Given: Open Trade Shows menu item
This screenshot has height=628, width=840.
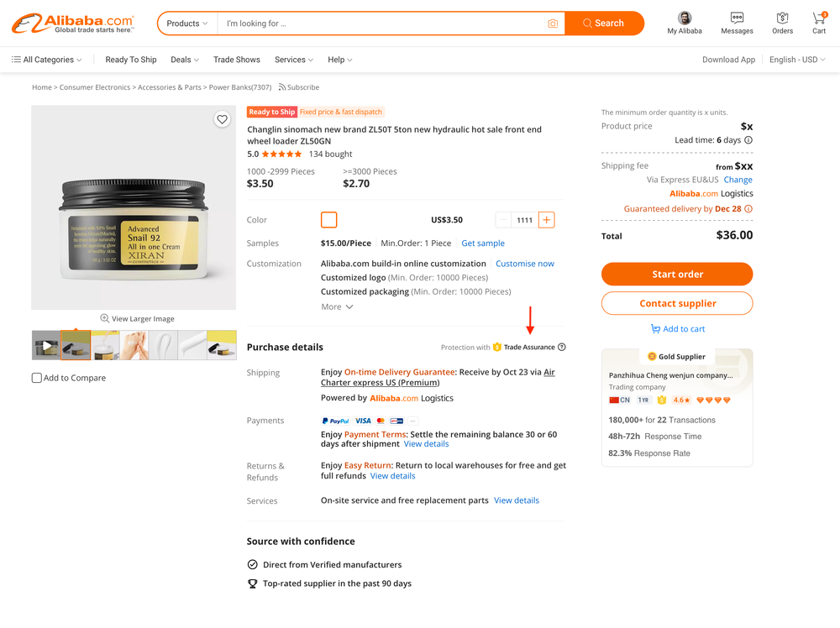Looking at the screenshot, I should (x=237, y=60).
